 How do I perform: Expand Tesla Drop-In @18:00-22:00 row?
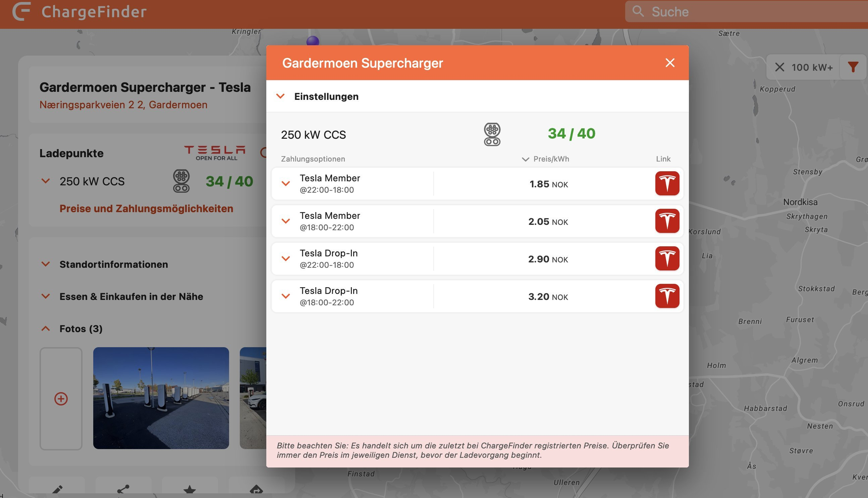pos(286,296)
